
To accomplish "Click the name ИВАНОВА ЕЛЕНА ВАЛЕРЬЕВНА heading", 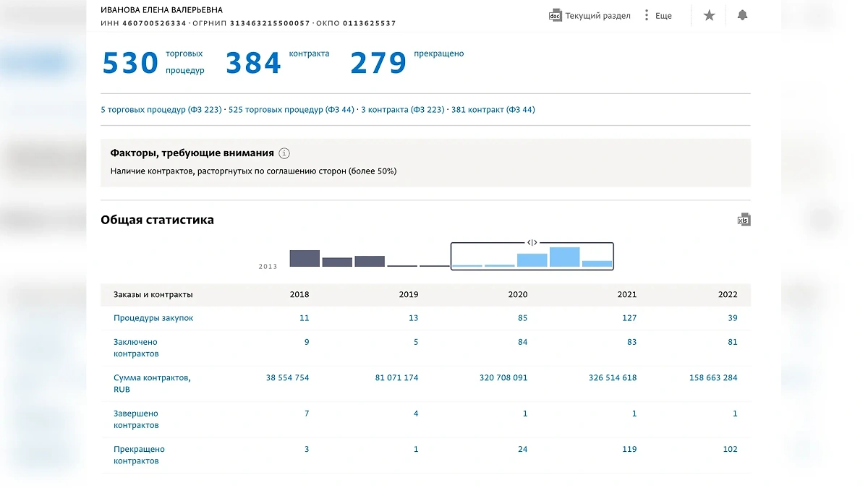I will tap(161, 10).
